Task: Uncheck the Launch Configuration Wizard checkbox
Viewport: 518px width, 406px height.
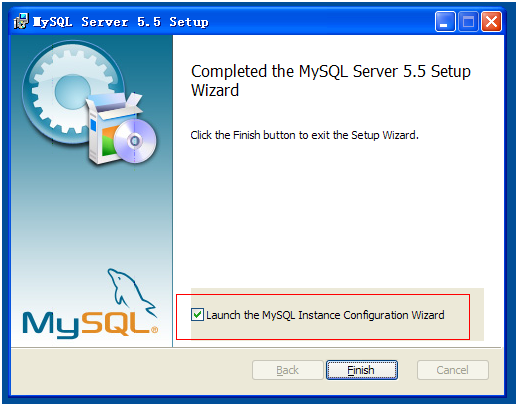Action: pos(197,314)
